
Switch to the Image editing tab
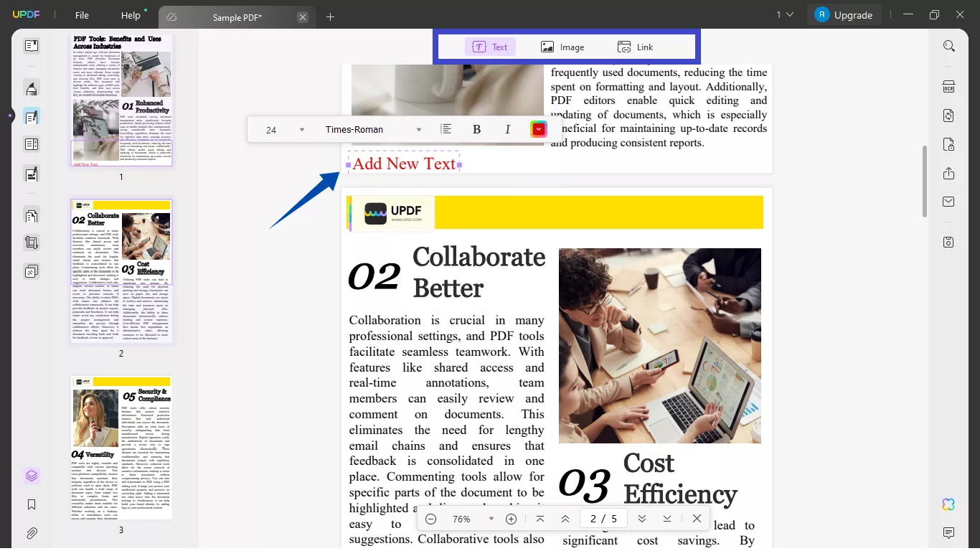564,46
